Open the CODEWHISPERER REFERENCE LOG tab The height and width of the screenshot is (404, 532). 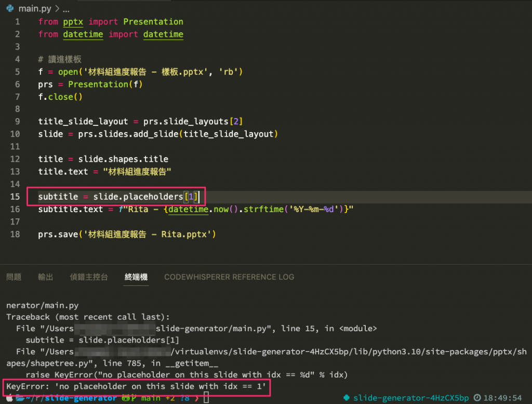point(229,277)
